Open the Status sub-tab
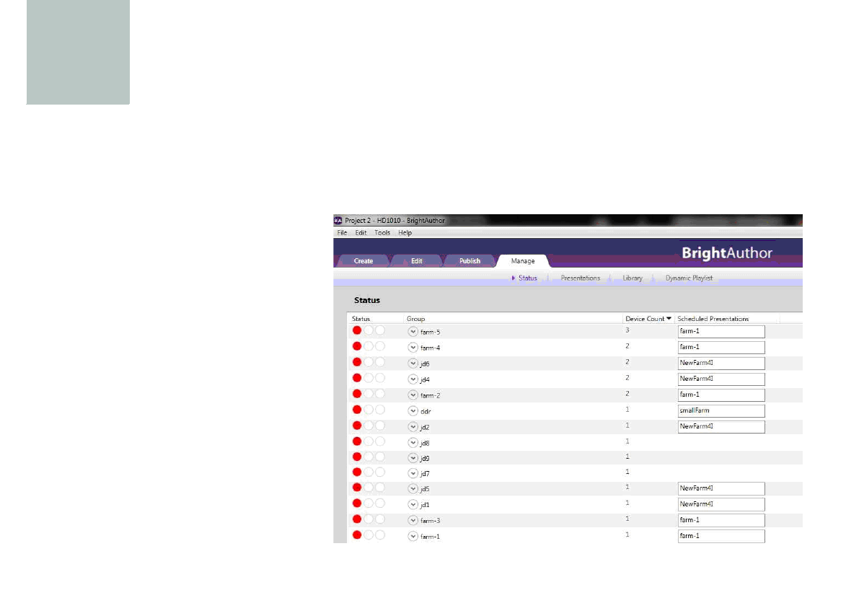Viewport: 846px width, 616px height. (x=528, y=278)
